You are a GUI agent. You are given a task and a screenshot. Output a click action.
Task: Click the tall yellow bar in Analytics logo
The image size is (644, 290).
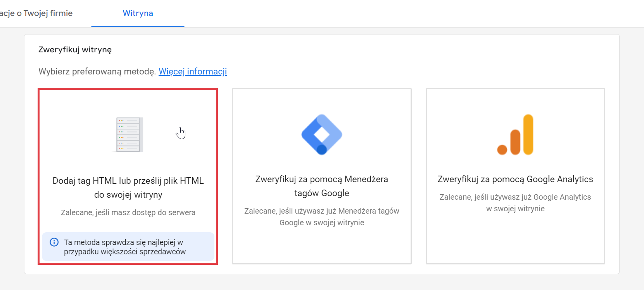click(x=528, y=134)
